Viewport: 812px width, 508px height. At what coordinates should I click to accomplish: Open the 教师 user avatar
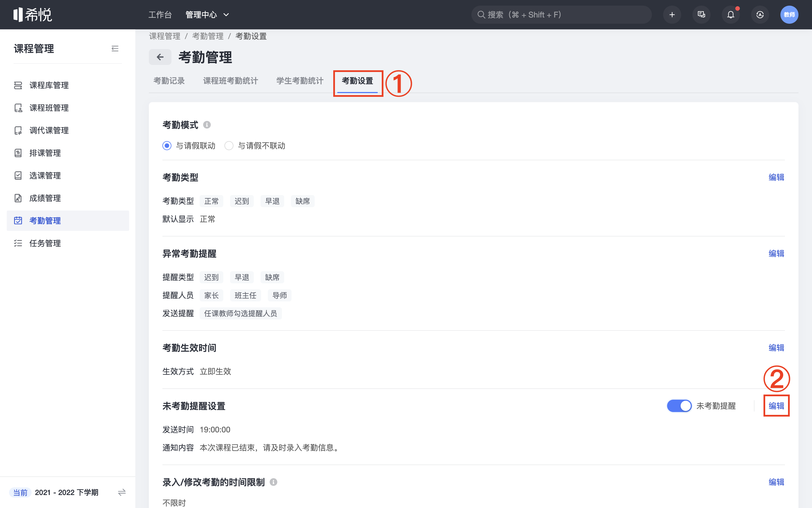pyautogui.click(x=789, y=15)
